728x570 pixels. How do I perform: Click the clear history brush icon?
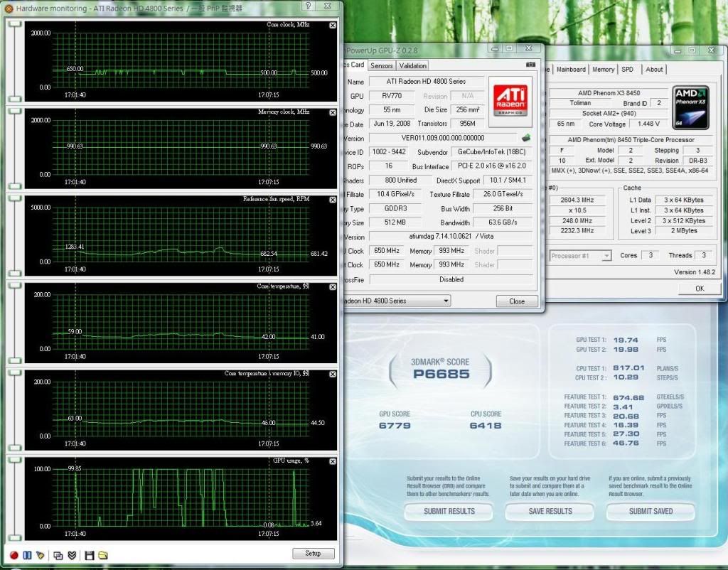click(x=41, y=555)
